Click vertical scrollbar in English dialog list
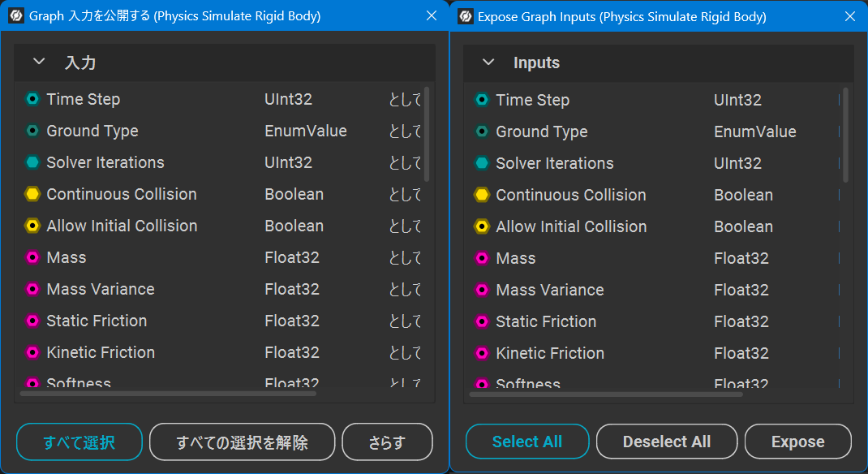Image resolution: width=868 pixels, height=474 pixels. pyautogui.click(x=845, y=135)
